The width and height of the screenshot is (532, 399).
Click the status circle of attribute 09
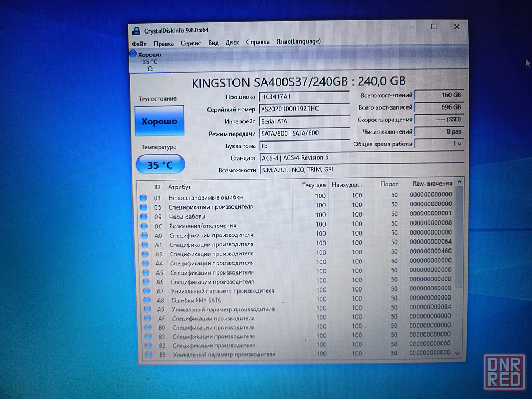tap(144, 217)
